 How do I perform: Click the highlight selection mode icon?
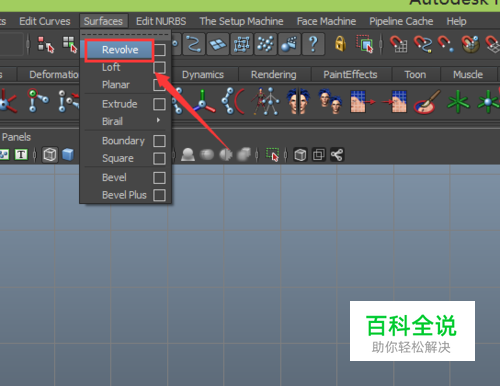(364, 44)
